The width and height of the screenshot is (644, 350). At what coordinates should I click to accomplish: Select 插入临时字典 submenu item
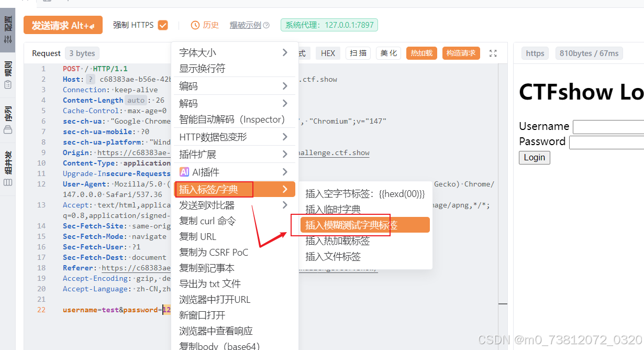click(x=365, y=210)
